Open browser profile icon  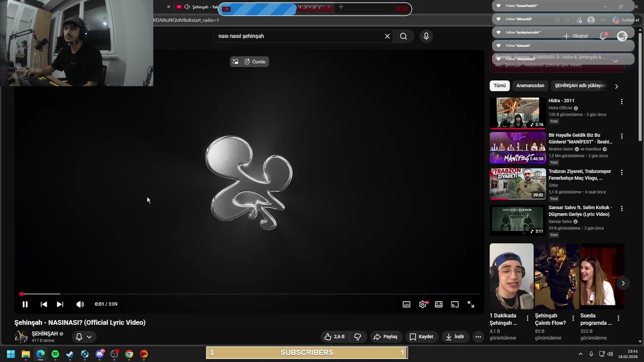coord(591,20)
